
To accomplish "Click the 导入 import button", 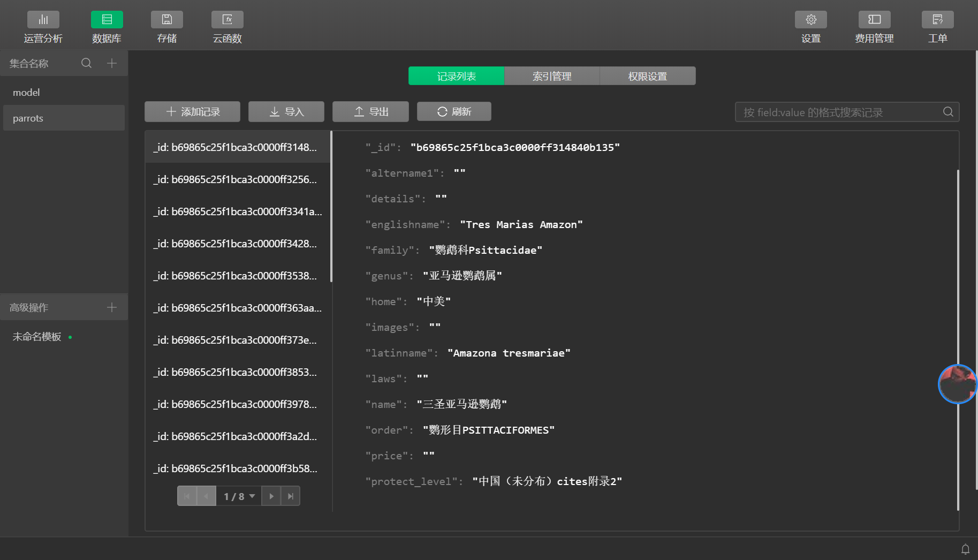I will pos(286,111).
